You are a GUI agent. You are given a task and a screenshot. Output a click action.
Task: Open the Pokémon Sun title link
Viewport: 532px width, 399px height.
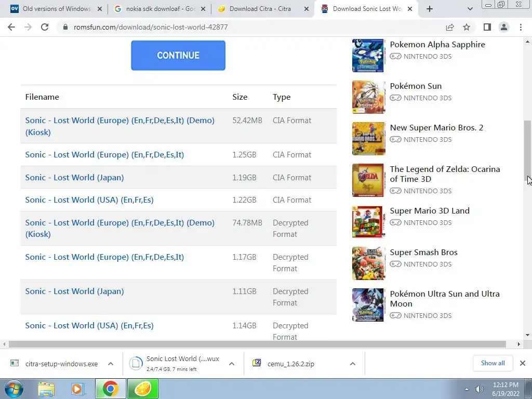point(416,86)
